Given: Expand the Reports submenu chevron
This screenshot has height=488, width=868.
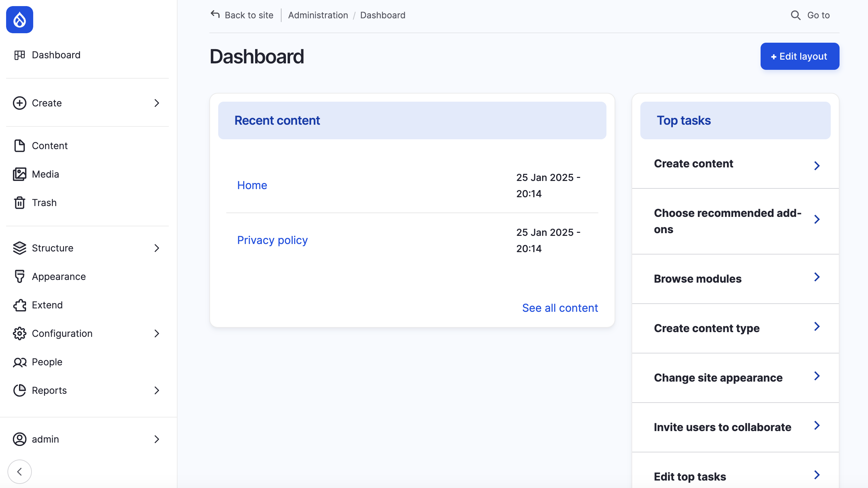Looking at the screenshot, I should coord(157,390).
